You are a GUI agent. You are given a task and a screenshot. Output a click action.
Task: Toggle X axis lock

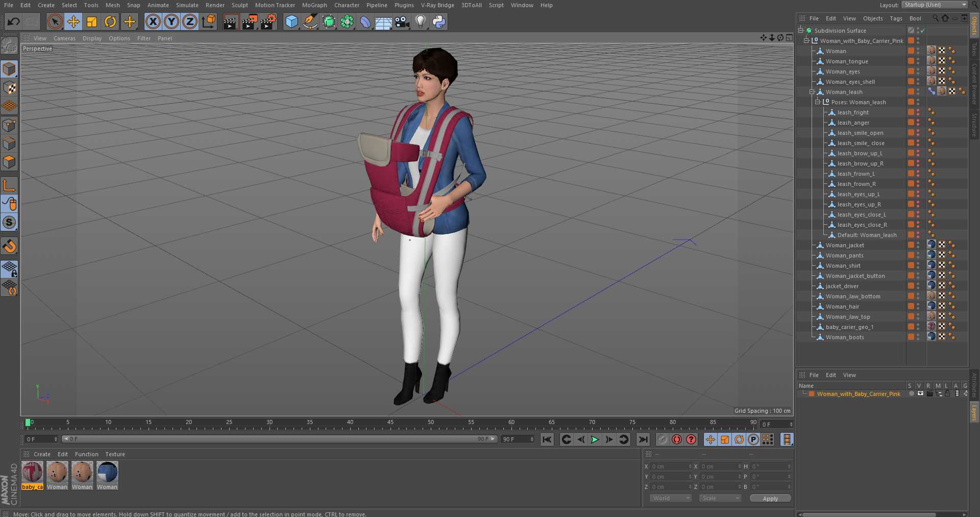coord(153,21)
